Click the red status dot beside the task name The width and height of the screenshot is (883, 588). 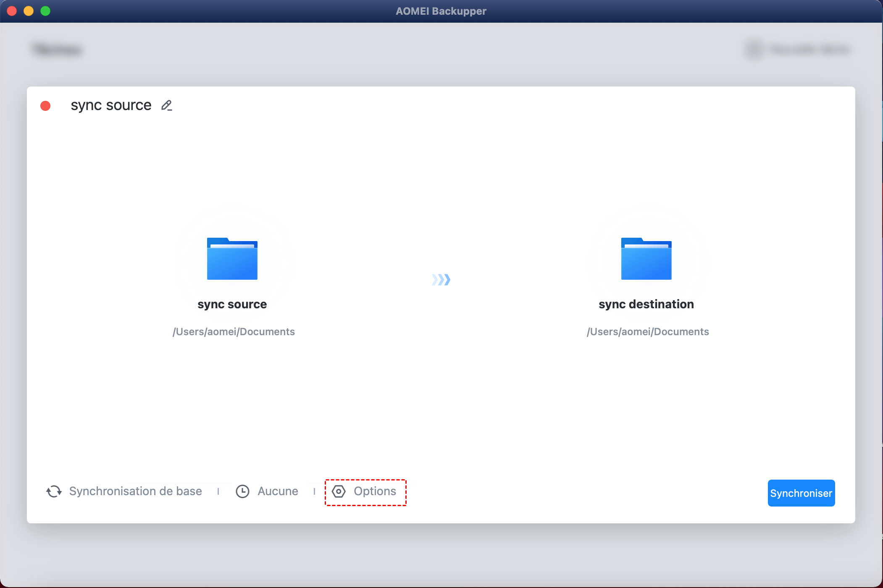(x=45, y=106)
